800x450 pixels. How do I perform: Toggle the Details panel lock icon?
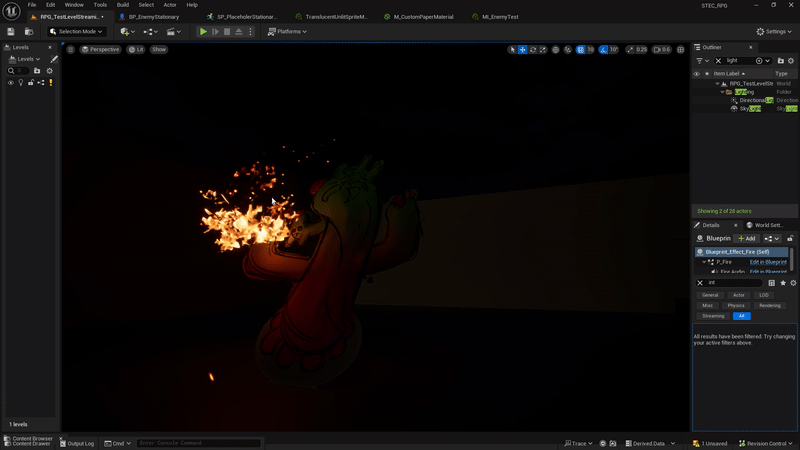pos(790,238)
